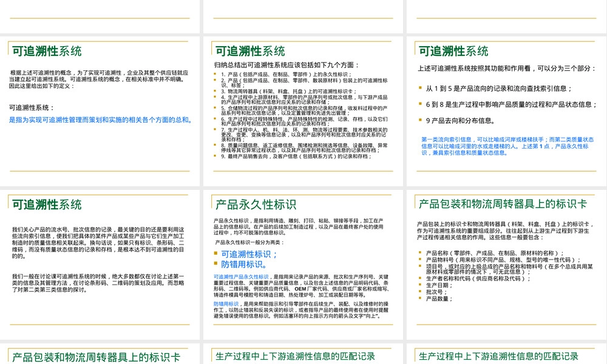
Task: Click bullet 批次号;
Action: [x=436, y=292]
